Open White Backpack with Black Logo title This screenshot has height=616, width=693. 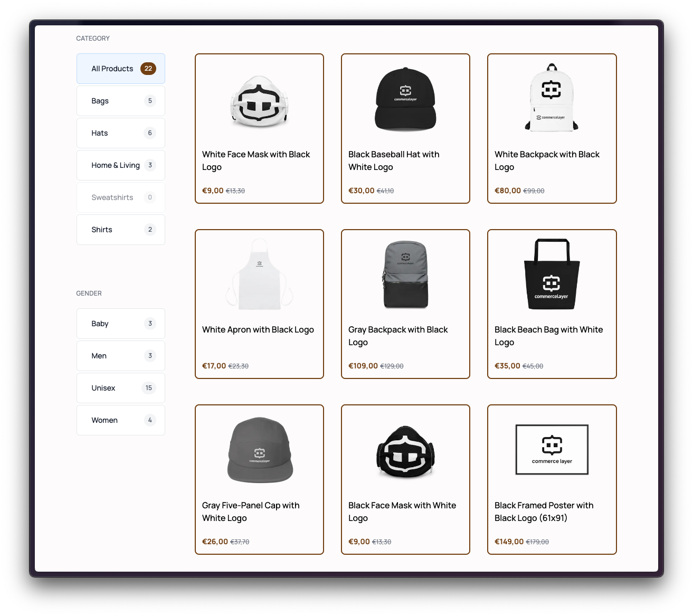click(547, 160)
